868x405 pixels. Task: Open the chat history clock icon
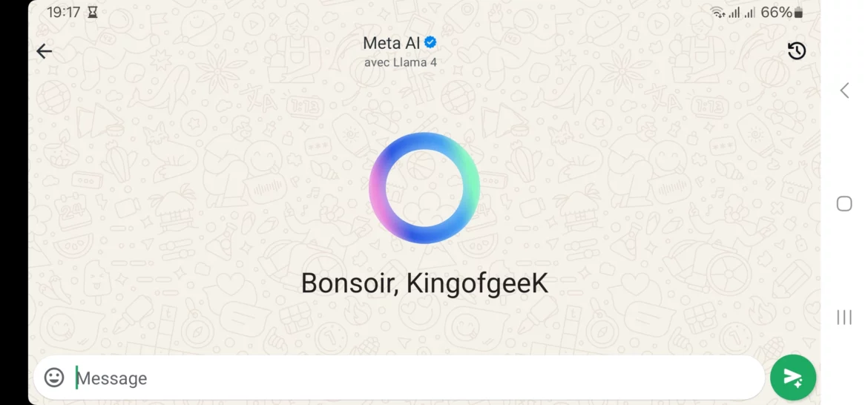pyautogui.click(x=796, y=51)
